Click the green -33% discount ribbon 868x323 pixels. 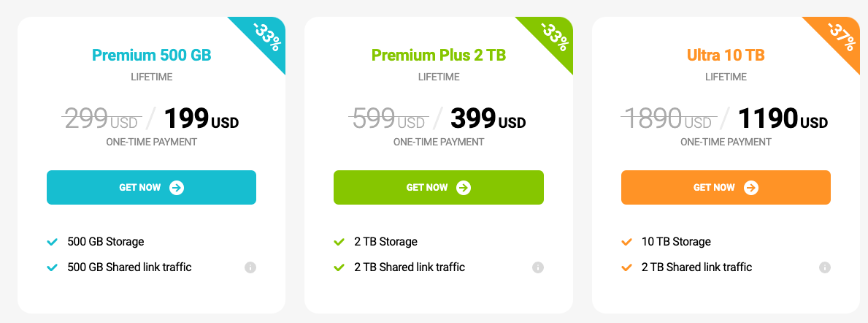coord(553,37)
